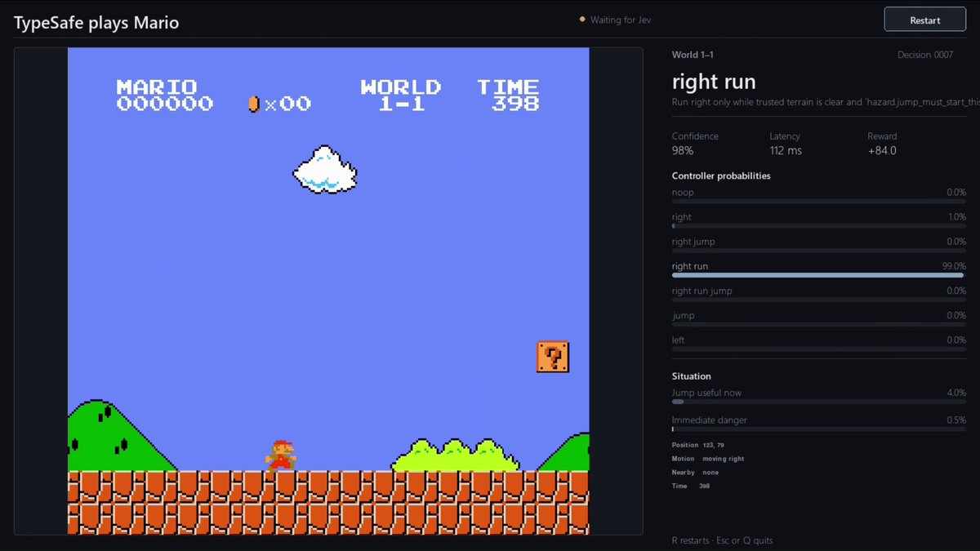Click the "right run jump" row label

coord(702,291)
